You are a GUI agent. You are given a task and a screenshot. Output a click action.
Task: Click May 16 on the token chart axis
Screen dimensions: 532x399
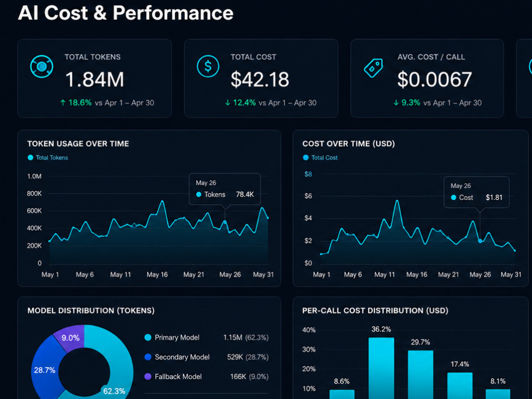point(157,275)
